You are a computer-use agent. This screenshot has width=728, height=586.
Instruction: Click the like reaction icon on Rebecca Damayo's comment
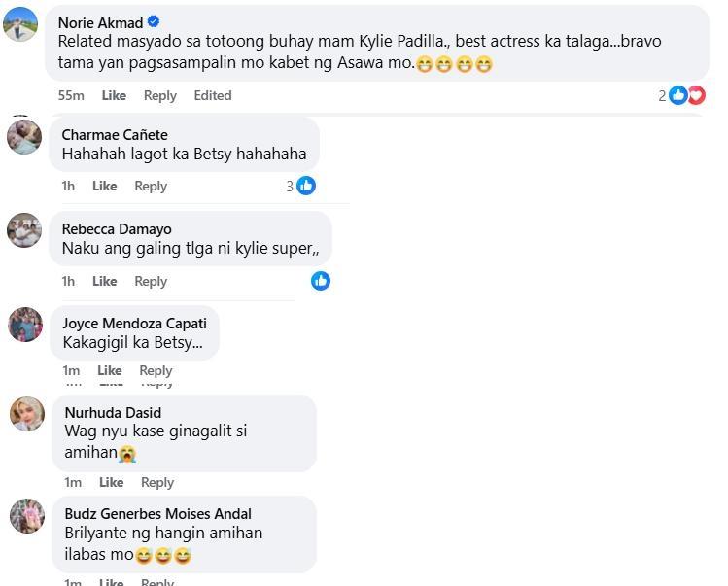[x=321, y=281]
